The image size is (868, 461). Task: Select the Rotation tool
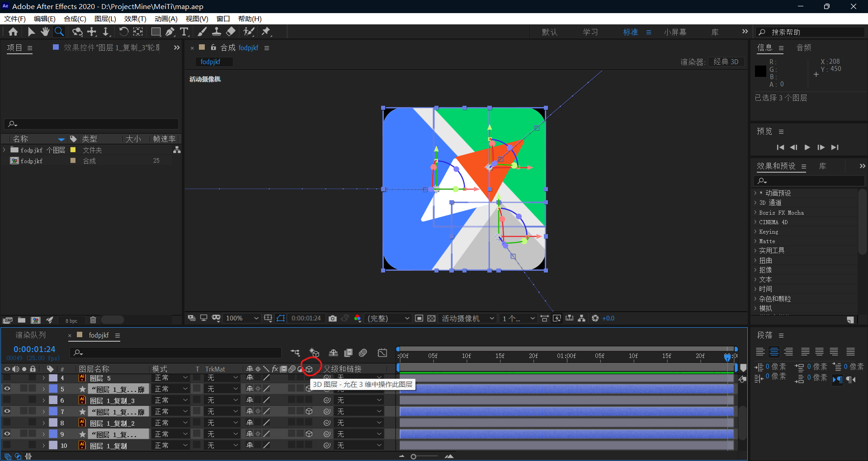(x=123, y=32)
